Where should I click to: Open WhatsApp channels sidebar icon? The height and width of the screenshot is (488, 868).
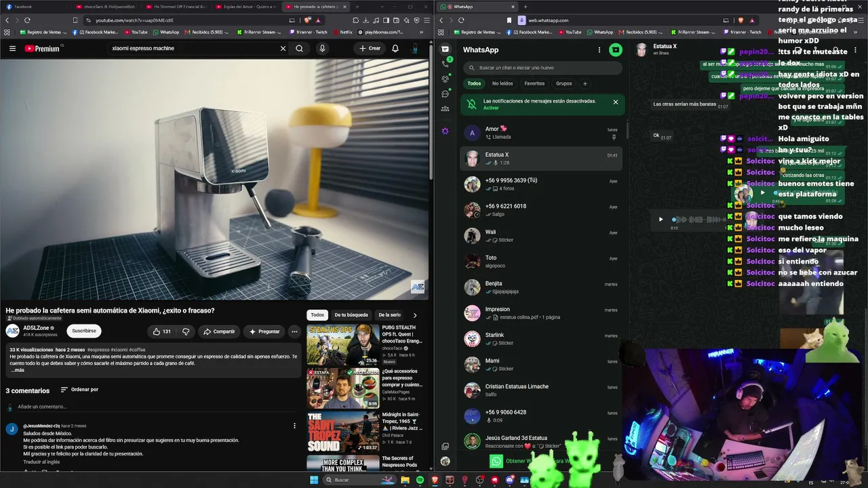(x=445, y=94)
